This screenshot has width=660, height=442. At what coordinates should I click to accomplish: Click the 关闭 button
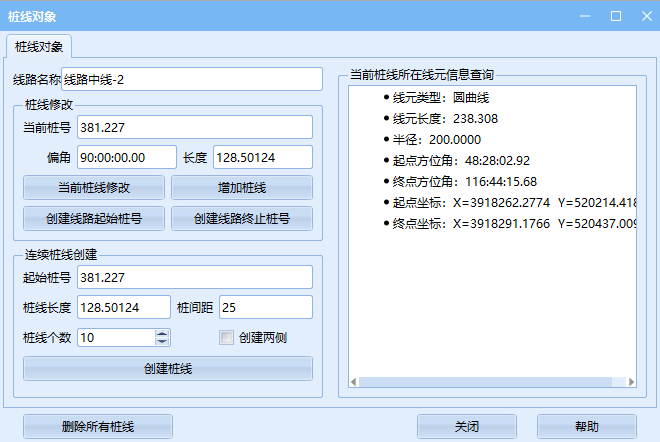pyautogui.click(x=466, y=426)
